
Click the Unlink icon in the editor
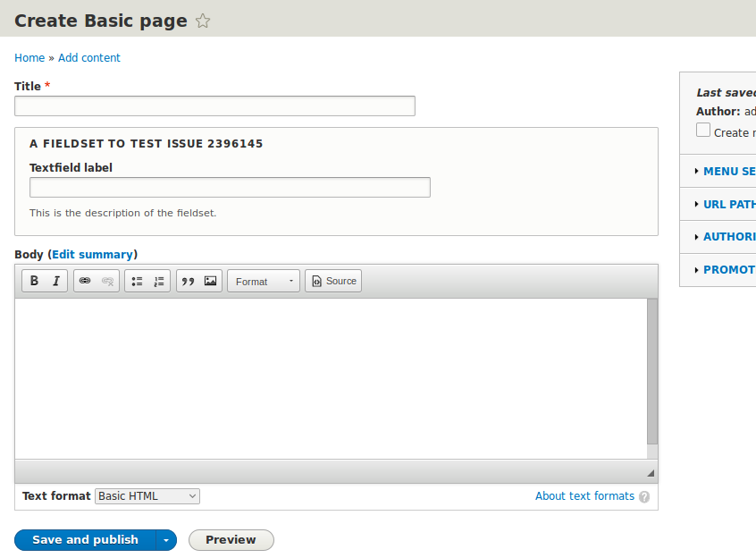coord(107,280)
